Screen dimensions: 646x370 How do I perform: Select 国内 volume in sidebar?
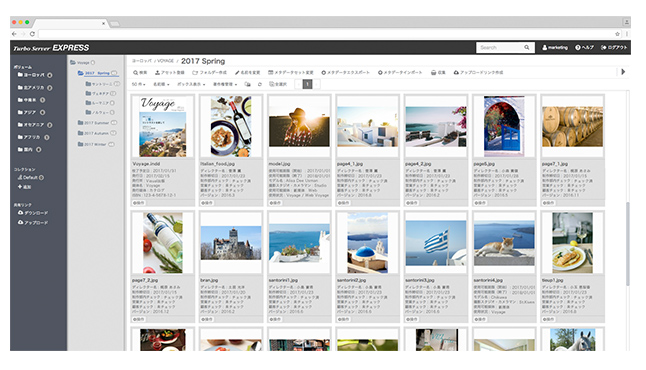29,150
